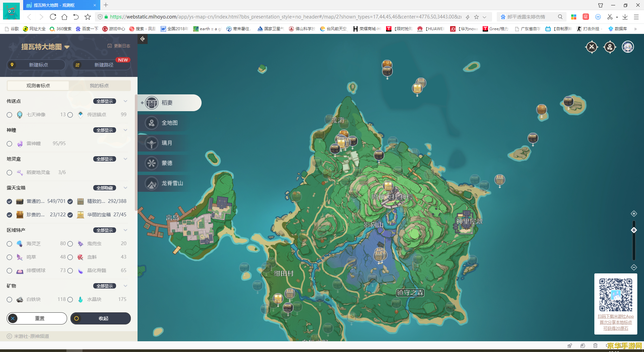Collapse the 神瞳 section chevron
The height and width of the screenshot is (352, 644).
125,130
